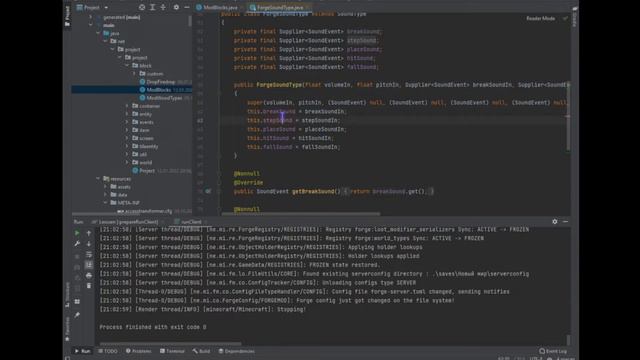Click the Favorites vertical sidebar tab
The width and height of the screenshot is (640, 360).
click(67, 329)
